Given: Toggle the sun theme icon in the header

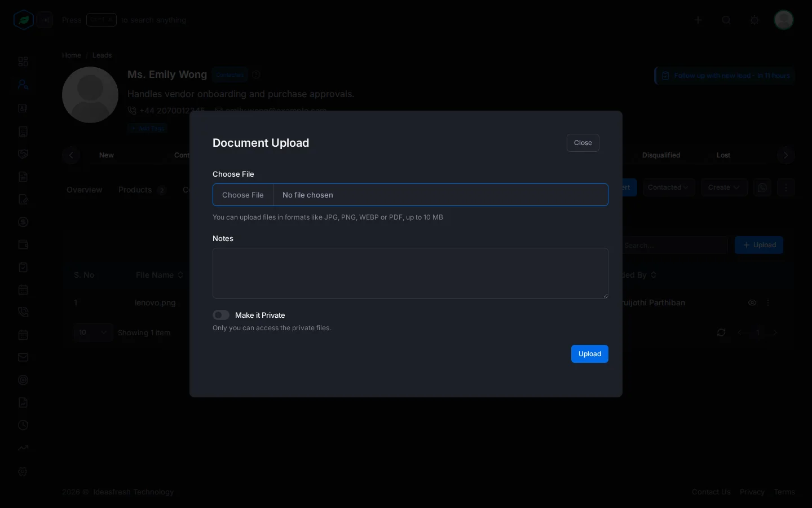Looking at the screenshot, I should [x=754, y=20].
